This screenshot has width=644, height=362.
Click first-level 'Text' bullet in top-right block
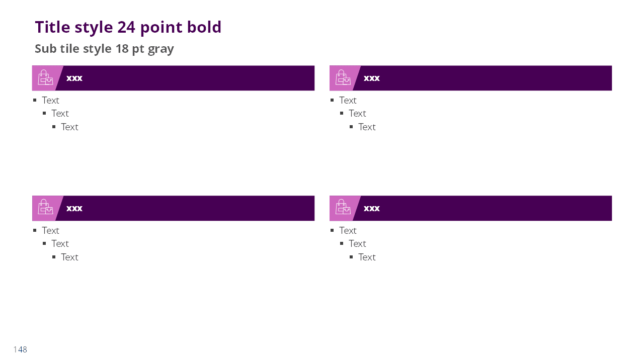coord(348,100)
